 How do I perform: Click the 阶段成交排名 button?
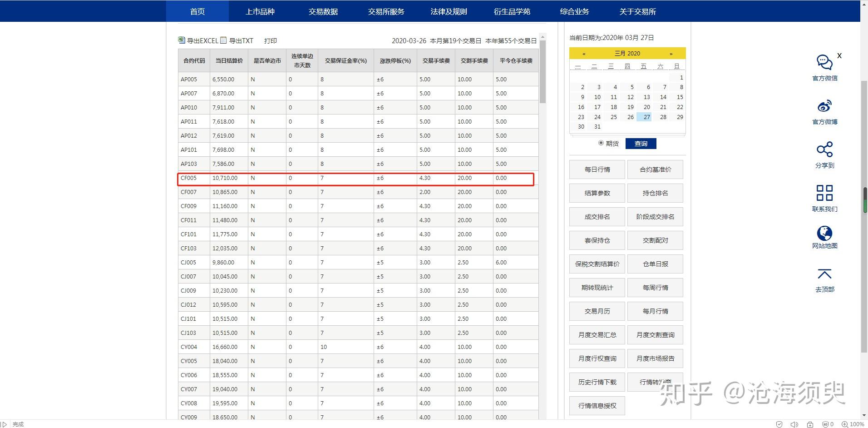[x=655, y=217]
